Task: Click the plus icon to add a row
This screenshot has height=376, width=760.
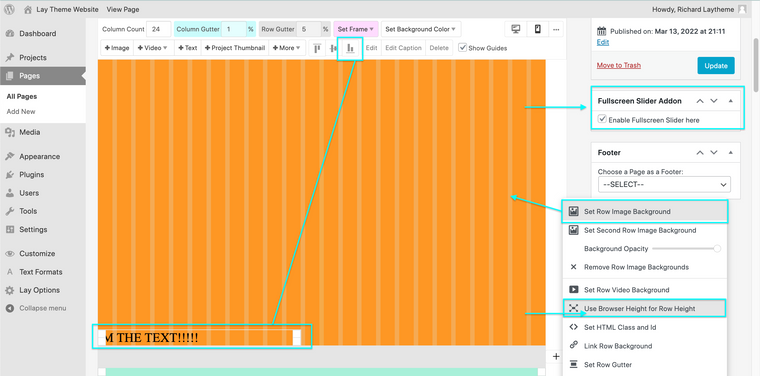Action: tap(556, 357)
